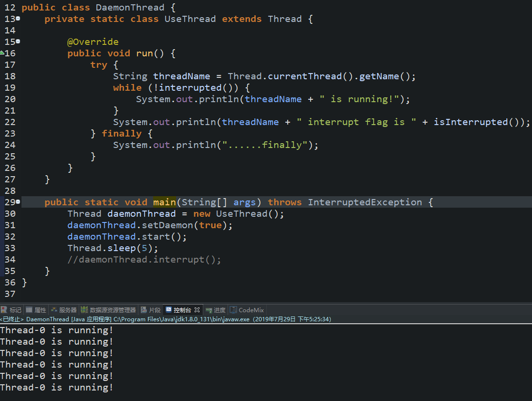Open the CodeMix tab

click(x=247, y=310)
